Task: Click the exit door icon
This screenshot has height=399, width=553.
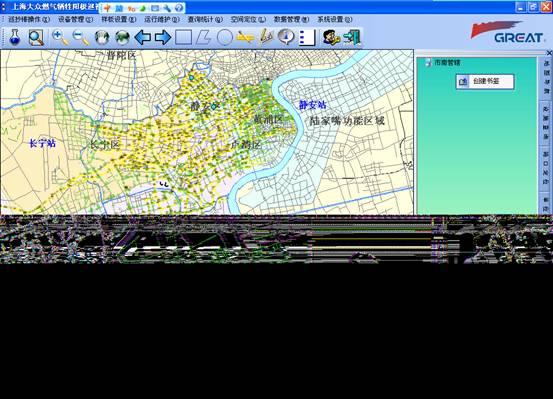Action: point(352,37)
